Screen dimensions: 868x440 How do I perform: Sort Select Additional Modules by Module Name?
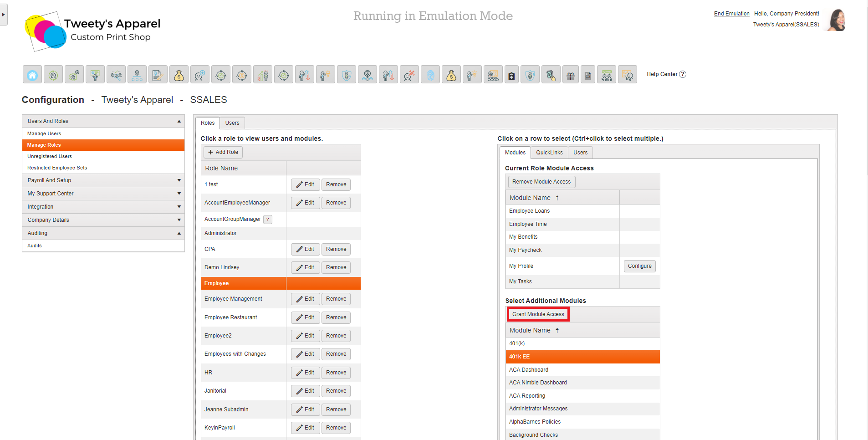[582, 330]
